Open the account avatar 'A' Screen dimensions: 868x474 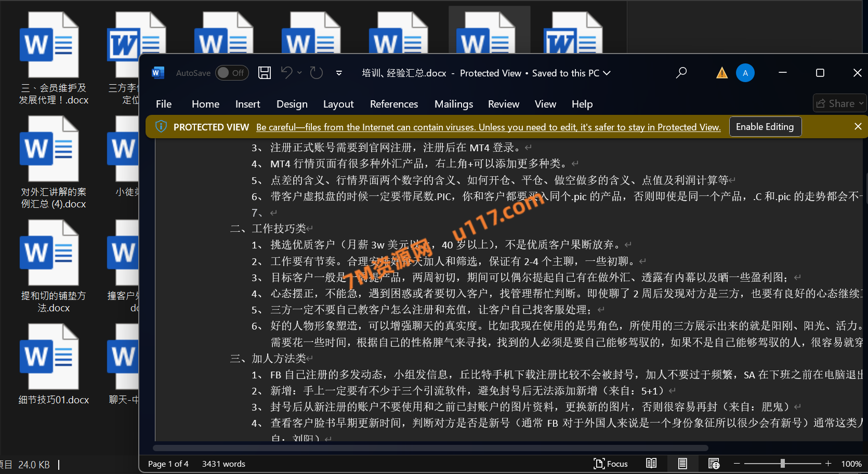tap(745, 73)
